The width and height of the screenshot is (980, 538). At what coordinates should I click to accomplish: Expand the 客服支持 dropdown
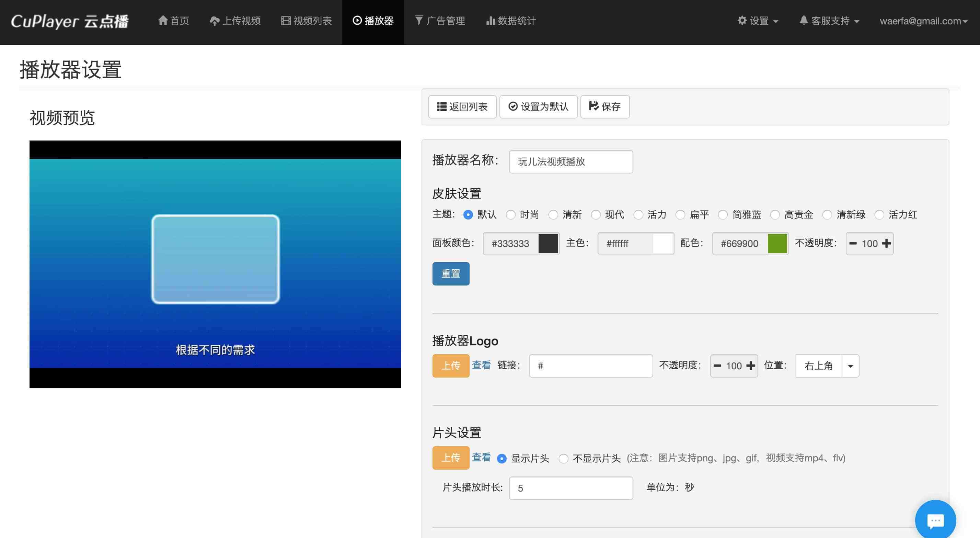[829, 21]
